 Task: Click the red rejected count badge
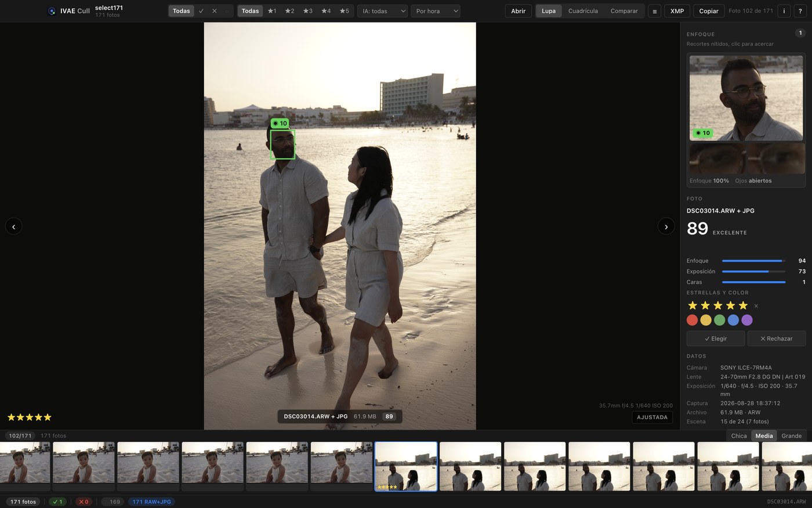coord(84,502)
